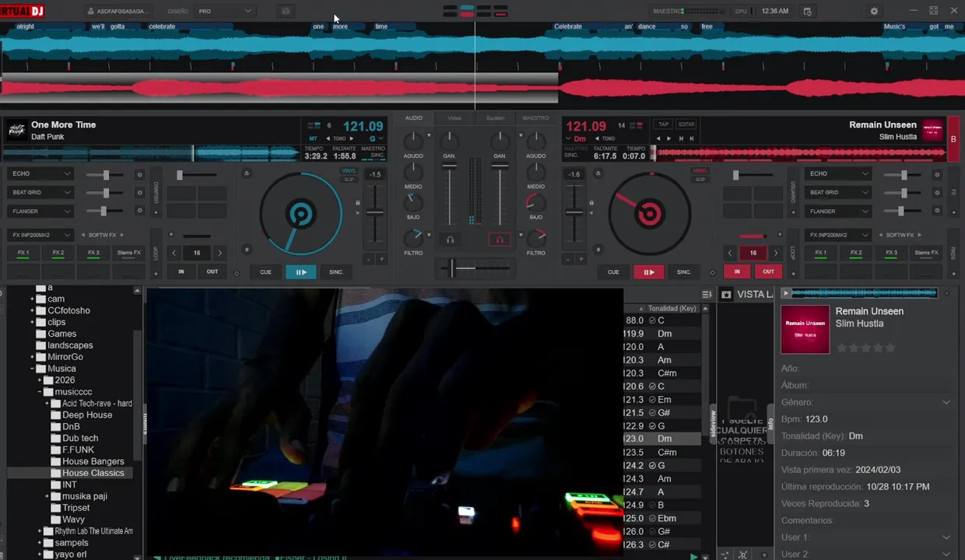
Task: Toggle left deck pitch lock icon
Action: [358, 203]
